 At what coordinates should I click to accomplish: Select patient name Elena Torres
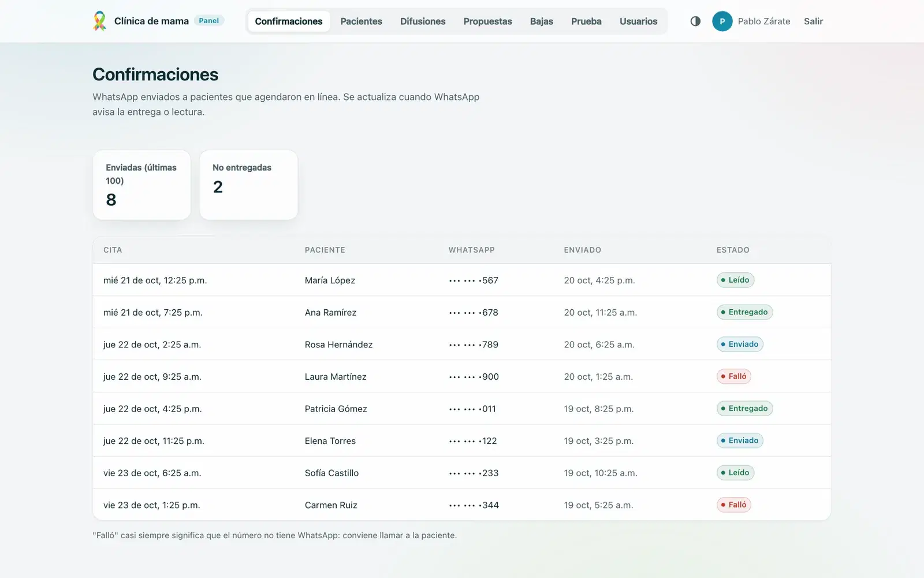pyautogui.click(x=330, y=441)
